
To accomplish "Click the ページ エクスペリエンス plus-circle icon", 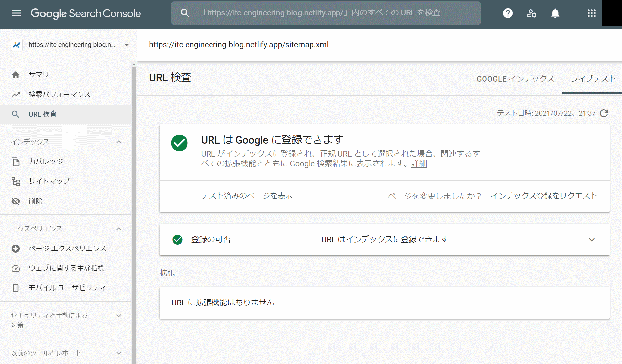I will coord(16,249).
